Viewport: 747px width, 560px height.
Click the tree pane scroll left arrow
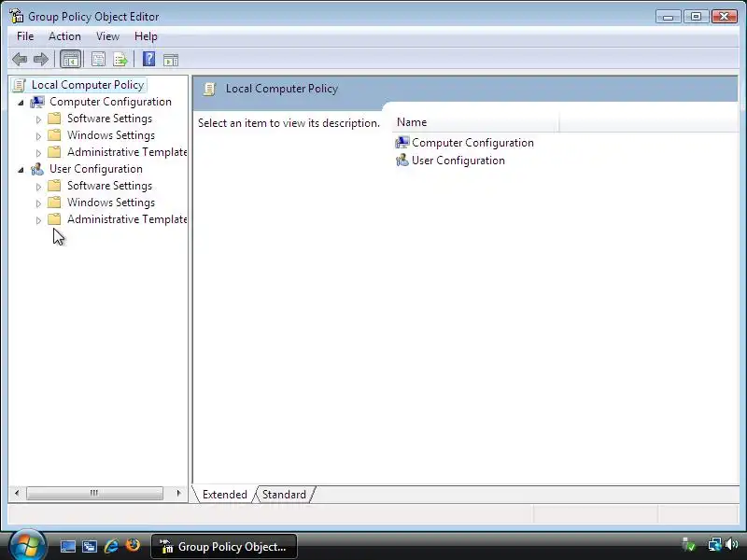tap(17, 493)
